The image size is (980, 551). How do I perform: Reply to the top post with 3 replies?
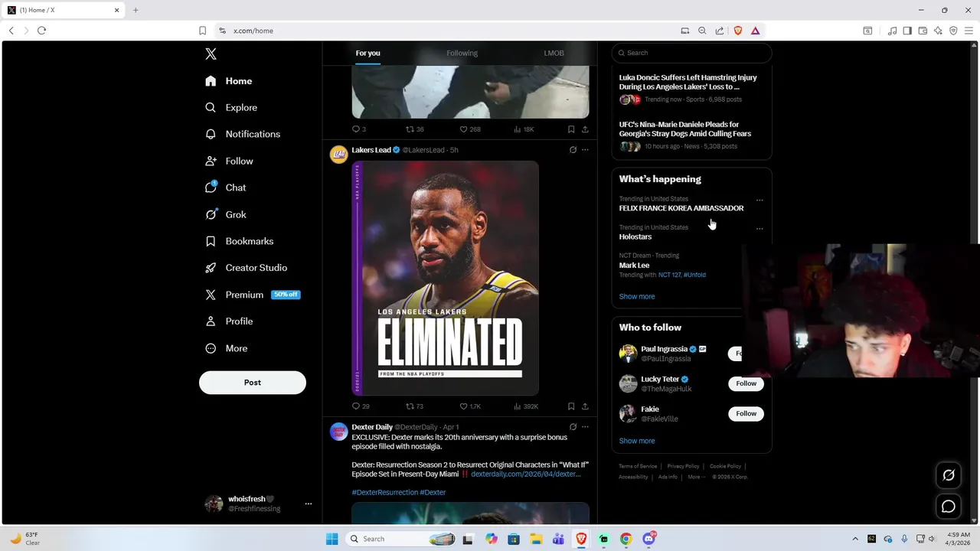358,129
